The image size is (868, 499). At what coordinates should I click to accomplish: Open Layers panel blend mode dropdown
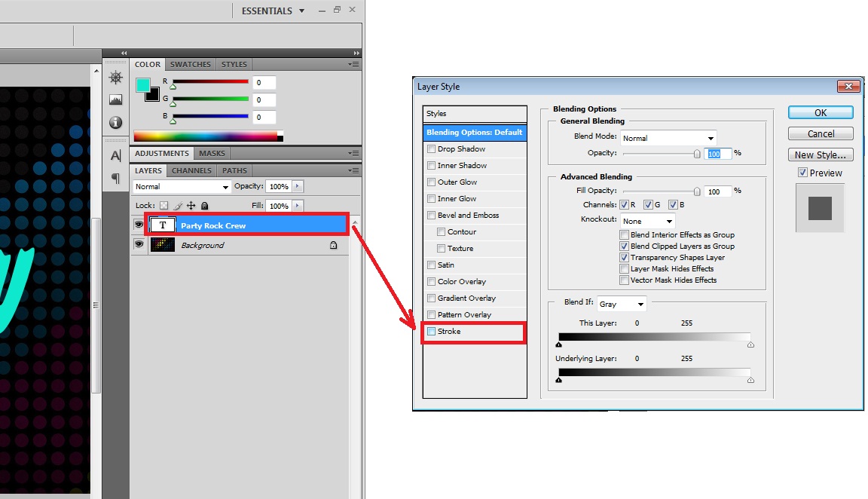[x=182, y=187]
